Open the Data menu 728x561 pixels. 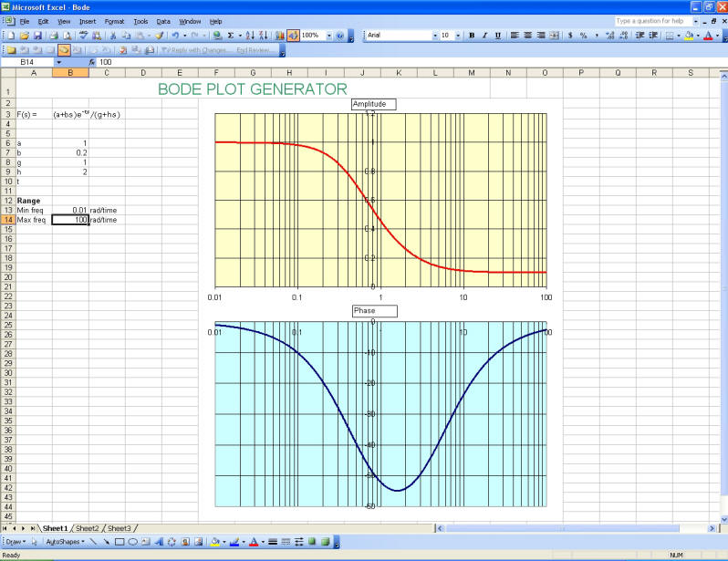(163, 21)
